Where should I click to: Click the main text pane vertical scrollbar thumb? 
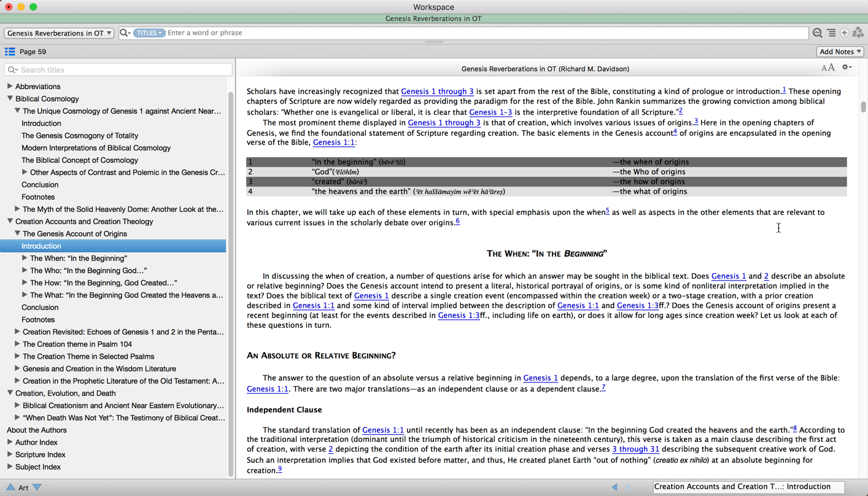click(x=863, y=107)
